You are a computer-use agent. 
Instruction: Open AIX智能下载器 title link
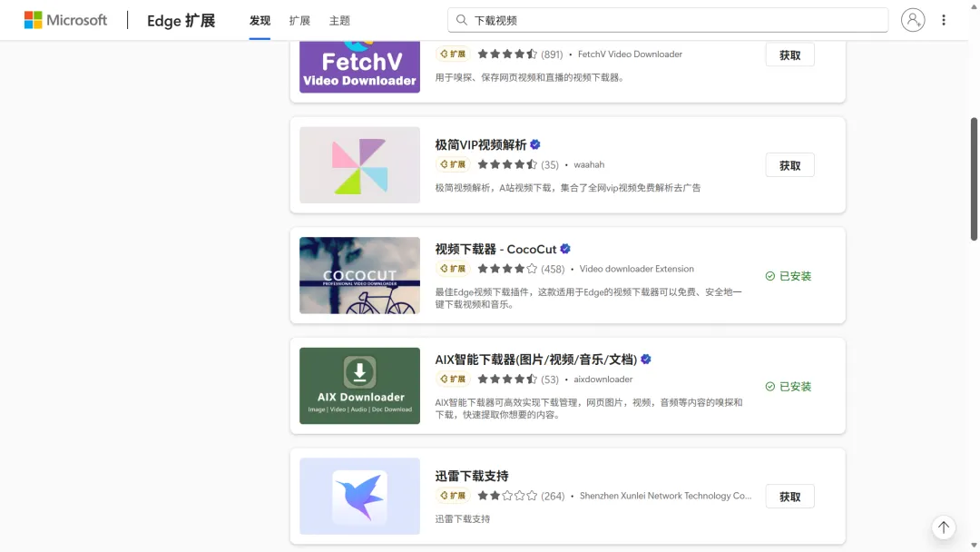pyautogui.click(x=535, y=360)
